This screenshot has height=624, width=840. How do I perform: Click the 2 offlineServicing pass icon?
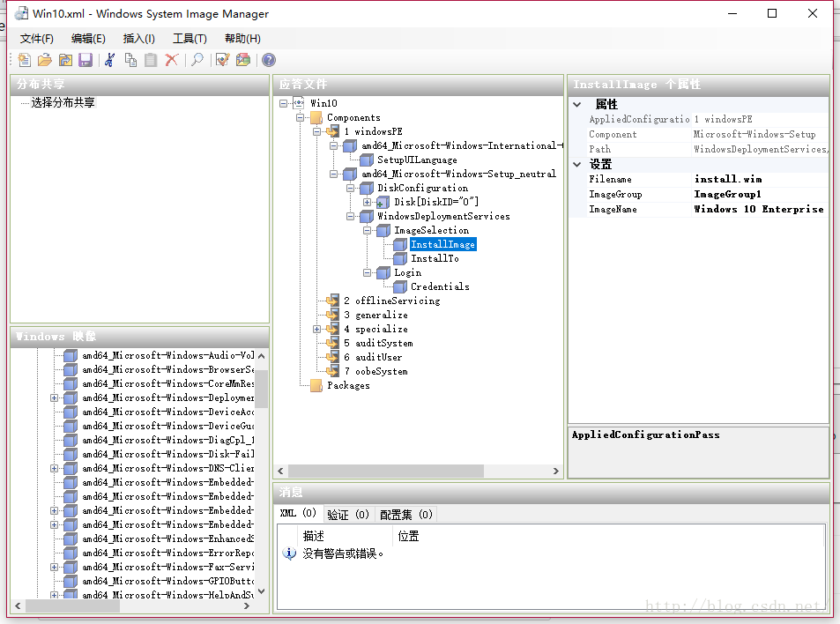(x=332, y=301)
